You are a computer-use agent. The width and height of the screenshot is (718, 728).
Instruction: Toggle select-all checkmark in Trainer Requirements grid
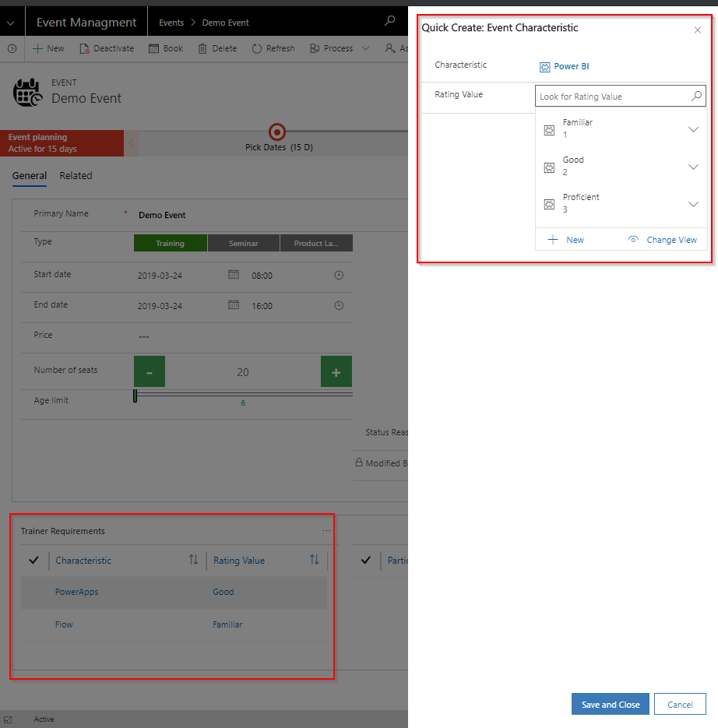33,560
